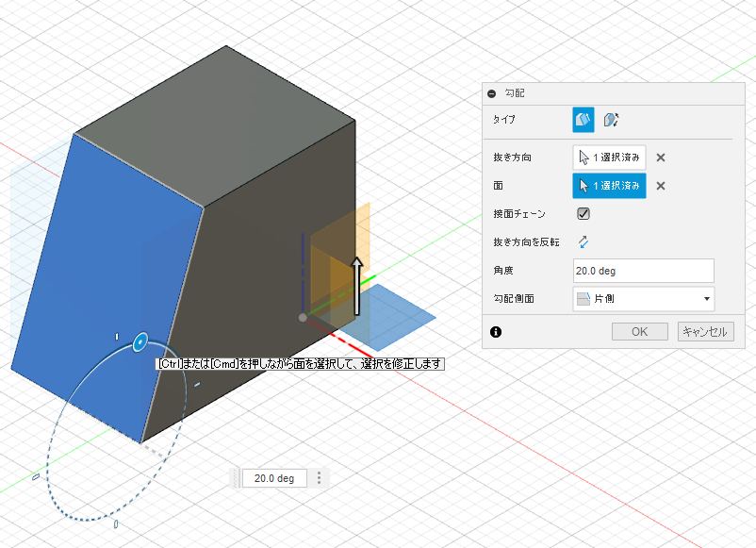Open the three-dot menu beside floating angle input

tap(319, 477)
